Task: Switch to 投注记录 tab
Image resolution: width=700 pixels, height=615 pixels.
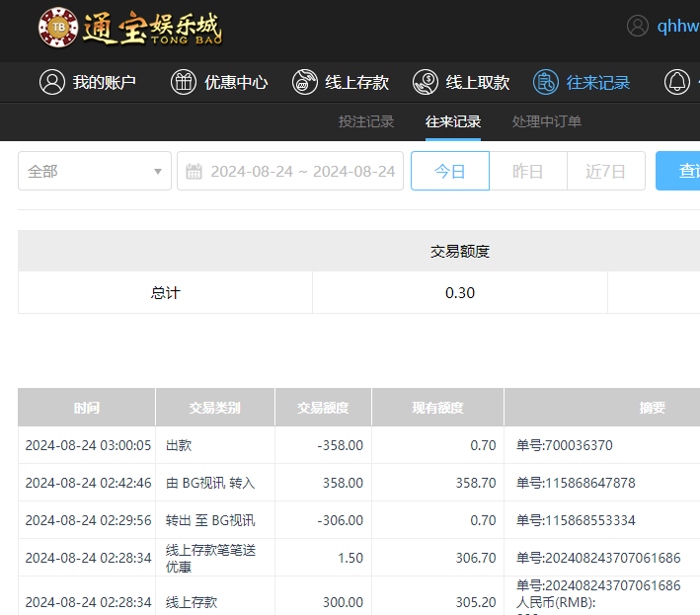Action: point(366,121)
